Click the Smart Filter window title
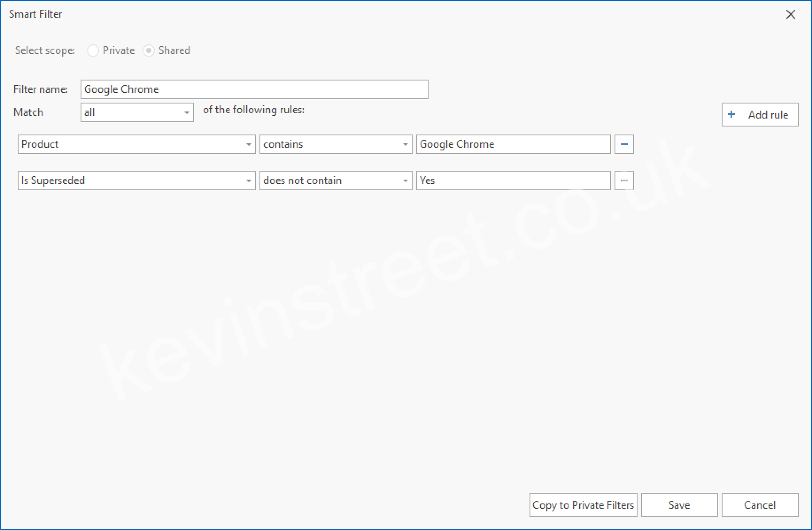 point(35,14)
